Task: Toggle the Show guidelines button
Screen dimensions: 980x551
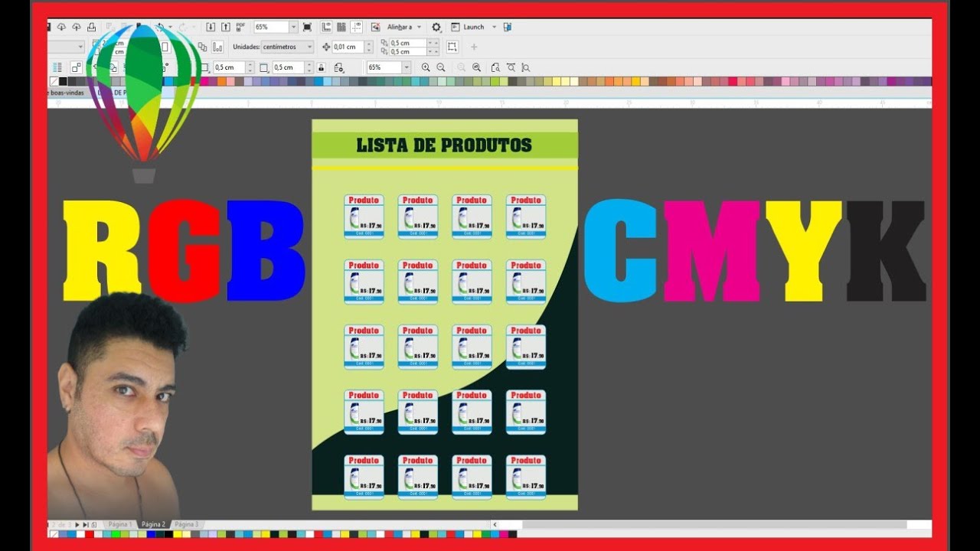Action: click(356, 27)
